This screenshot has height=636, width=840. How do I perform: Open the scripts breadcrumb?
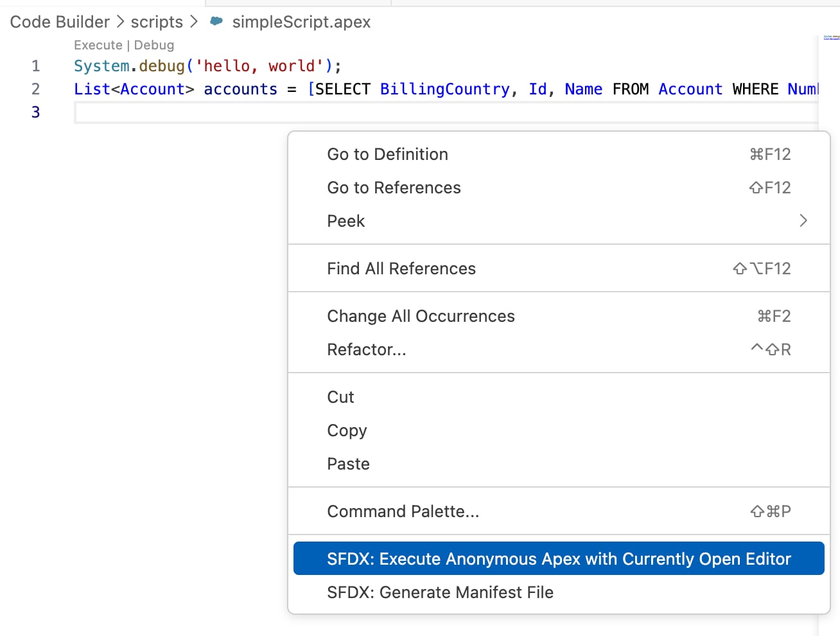click(157, 21)
